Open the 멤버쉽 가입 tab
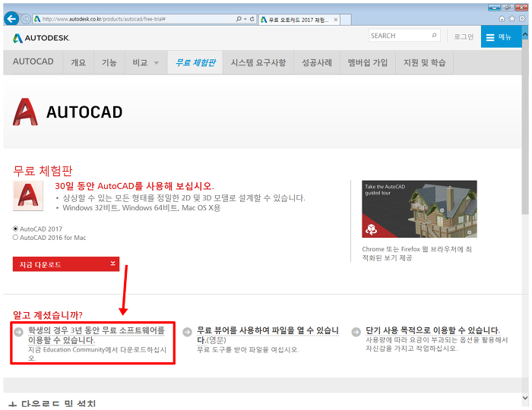The height and width of the screenshot is (410, 532). [367, 63]
